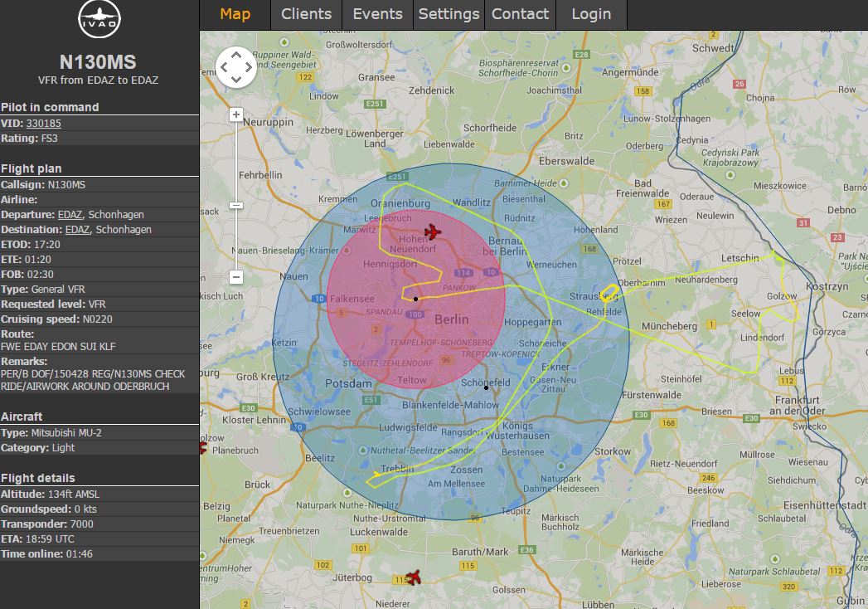The height and width of the screenshot is (609, 868).
Task: Click route text 'FWE EDAY EDON SUI KLF'
Action: point(58,347)
